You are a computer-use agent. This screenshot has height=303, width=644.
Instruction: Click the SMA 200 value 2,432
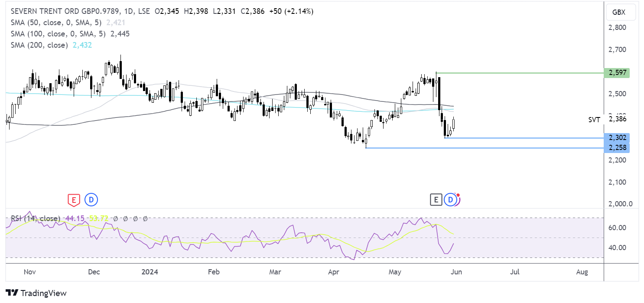click(x=83, y=45)
